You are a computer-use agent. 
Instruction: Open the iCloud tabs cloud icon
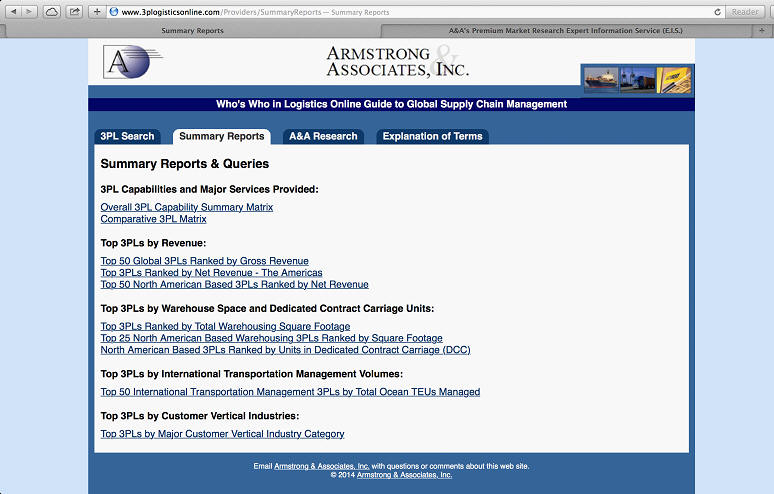[x=51, y=11]
